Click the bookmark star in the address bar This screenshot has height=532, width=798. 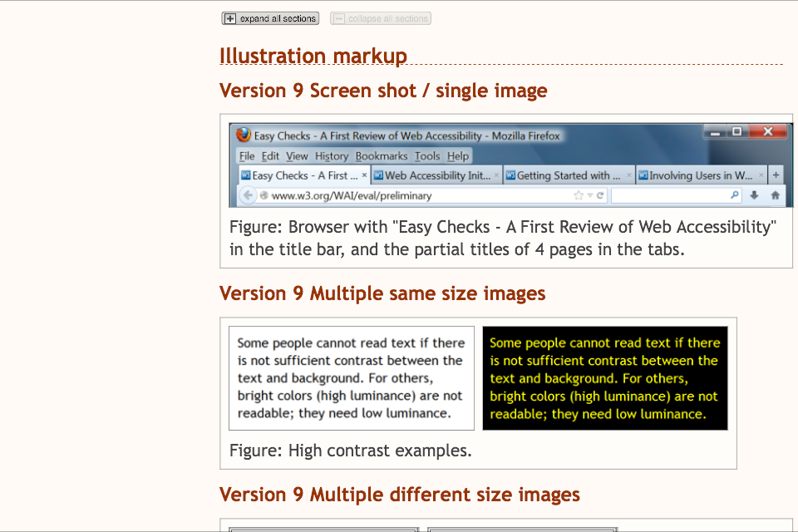579,196
